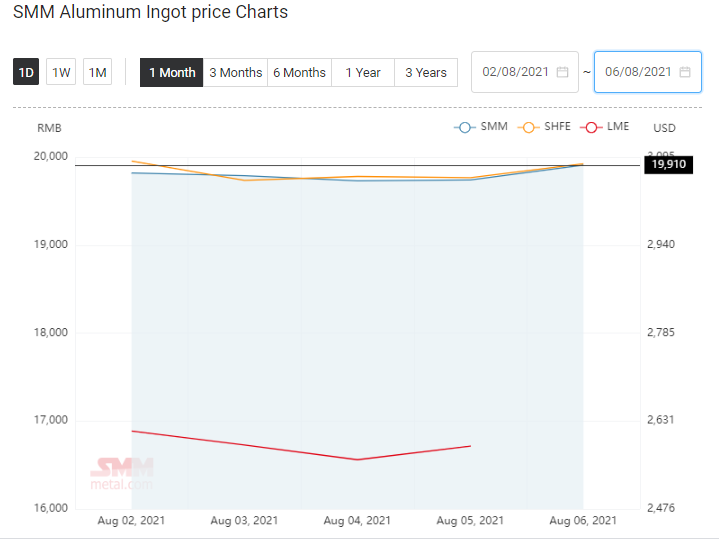Click the 02/08/2021 start date field

point(525,72)
